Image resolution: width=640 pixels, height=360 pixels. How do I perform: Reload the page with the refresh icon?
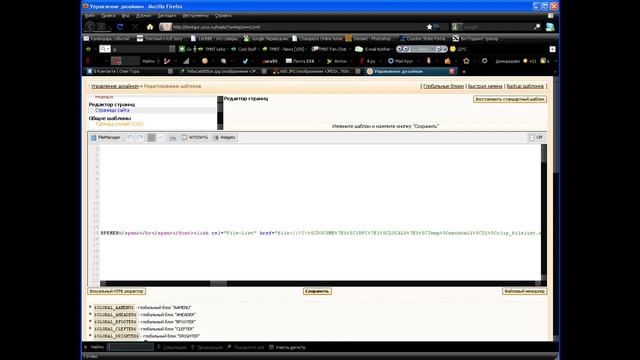[120, 27]
